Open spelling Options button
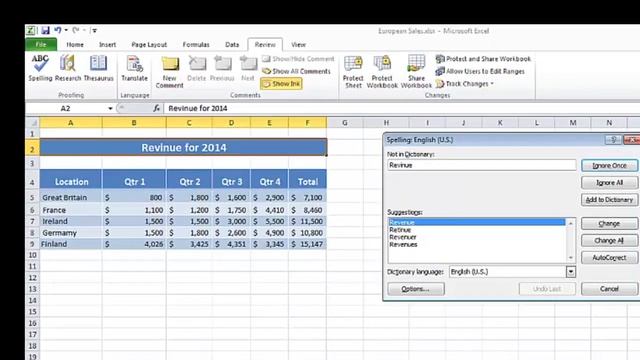 [416, 289]
